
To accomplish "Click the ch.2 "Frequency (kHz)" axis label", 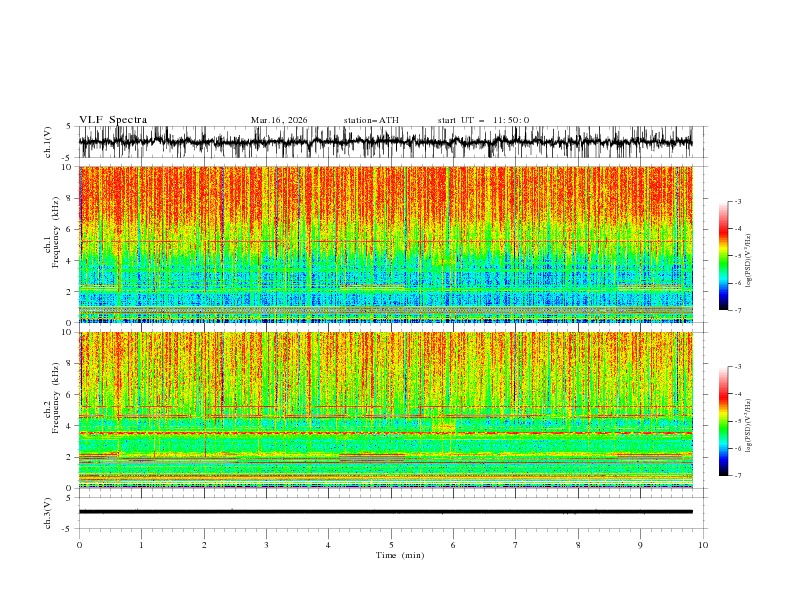I will [56, 398].
